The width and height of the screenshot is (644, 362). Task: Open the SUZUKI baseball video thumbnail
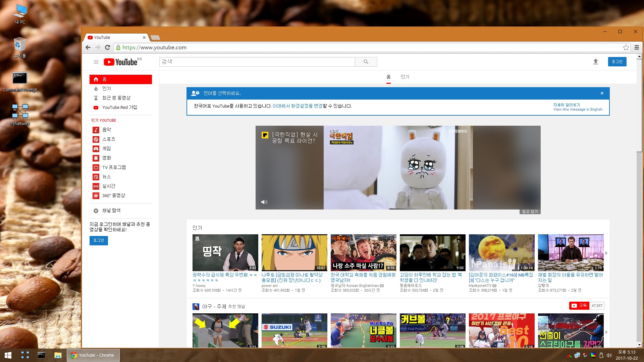point(294,331)
